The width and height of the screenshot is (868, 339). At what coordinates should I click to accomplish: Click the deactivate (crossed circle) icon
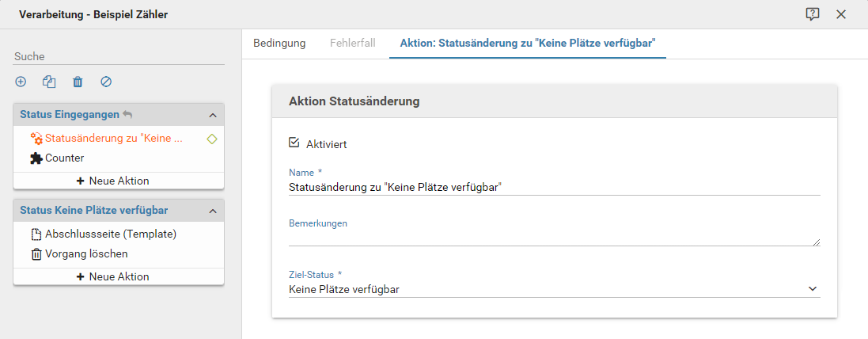tap(106, 82)
